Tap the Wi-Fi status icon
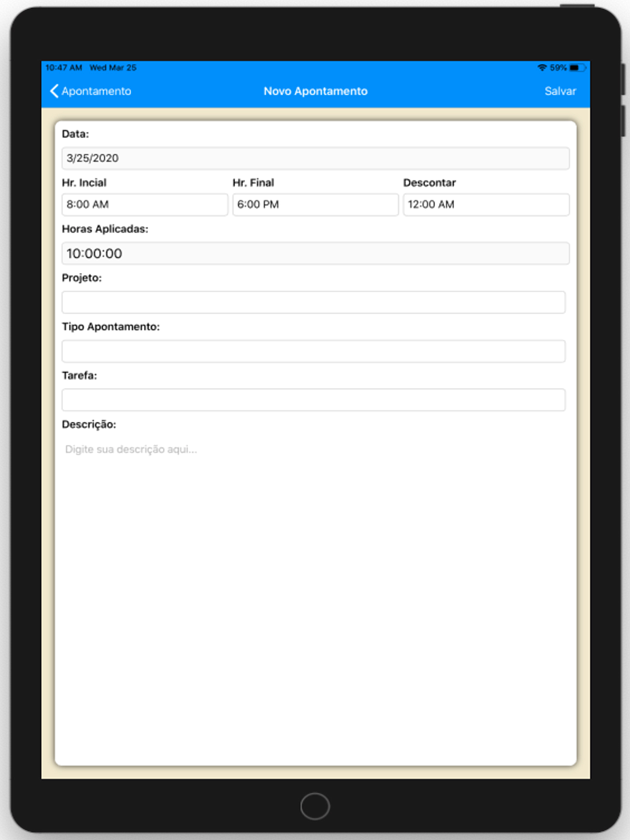Screen dimensions: 630x840 click(542, 68)
